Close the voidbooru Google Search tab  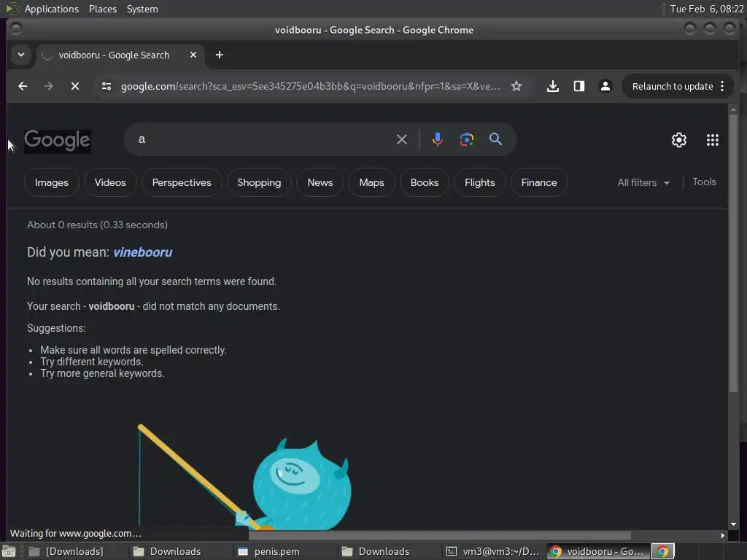pyautogui.click(x=193, y=55)
